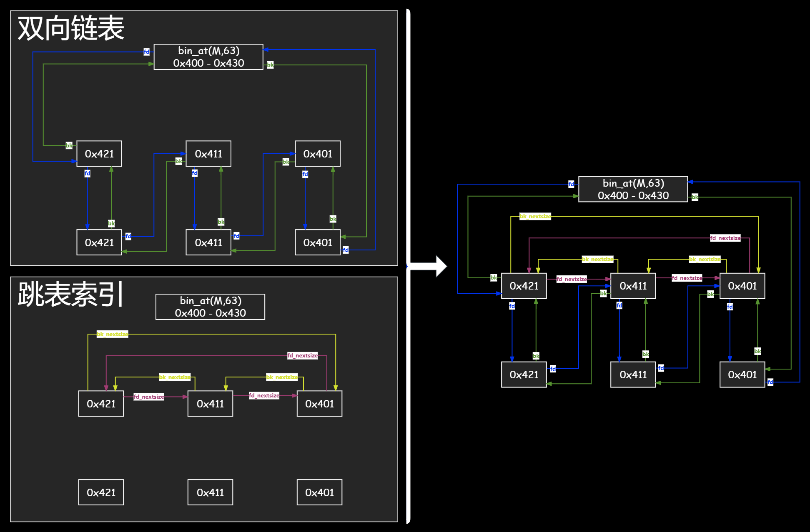Select bin_at(M,63) box in 跳表索引 panel
The width and height of the screenshot is (810, 532).
click(x=210, y=307)
